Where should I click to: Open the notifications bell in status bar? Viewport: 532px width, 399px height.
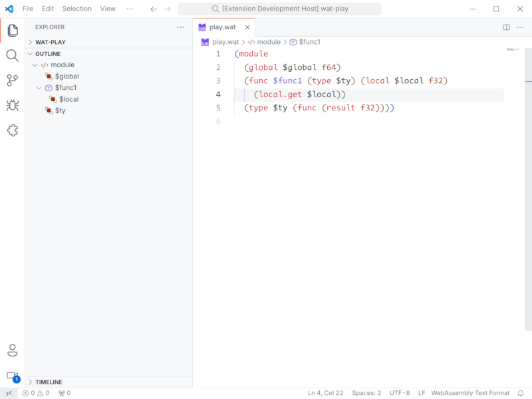pos(521,393)
